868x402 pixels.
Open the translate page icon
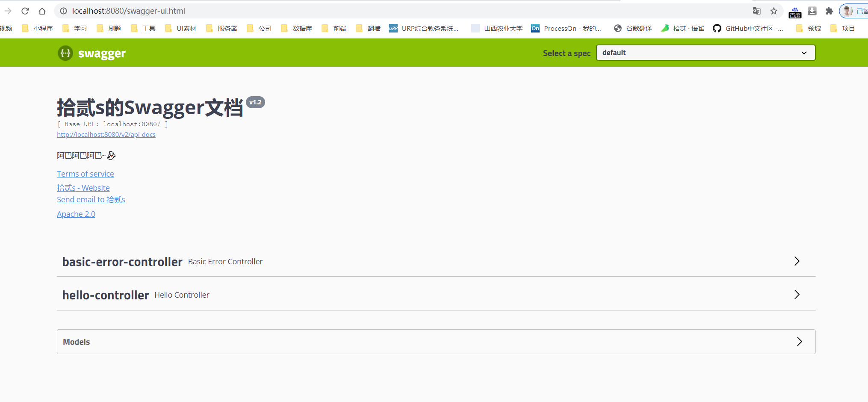756,11
